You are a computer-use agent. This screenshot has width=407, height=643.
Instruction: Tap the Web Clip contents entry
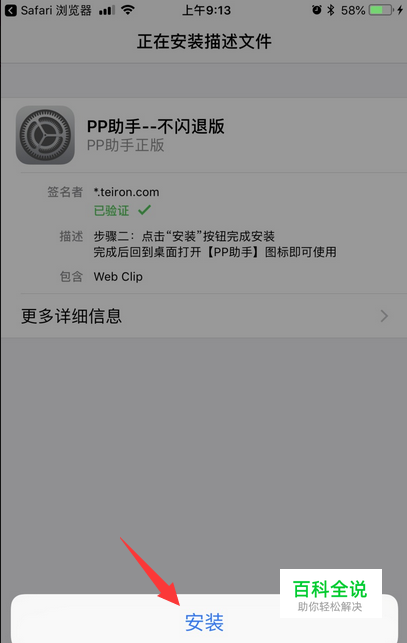[118, 277]
